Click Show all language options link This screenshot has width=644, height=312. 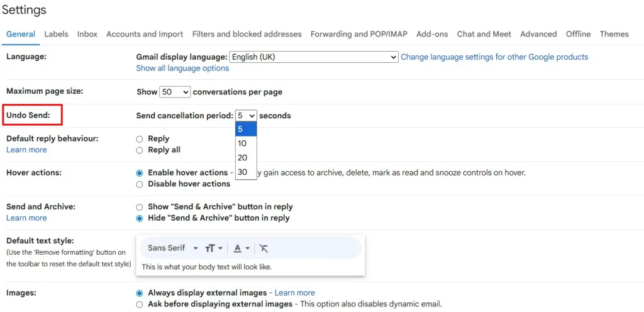(182, 68)
